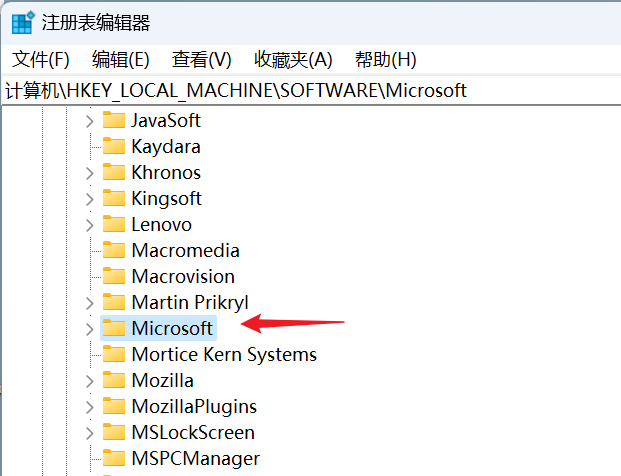
Task: Click the Mozilla folder icon
Action: [114, 380]
